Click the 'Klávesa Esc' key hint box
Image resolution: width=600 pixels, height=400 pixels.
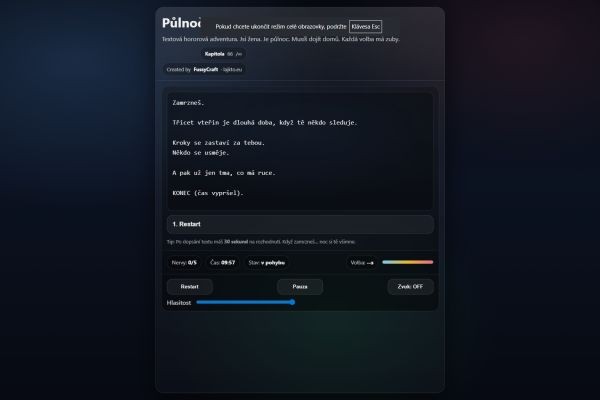tap(365, 27)
